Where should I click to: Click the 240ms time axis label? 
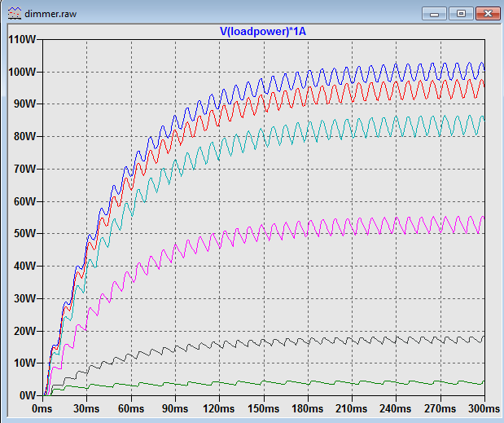click(x=396, y=408)
